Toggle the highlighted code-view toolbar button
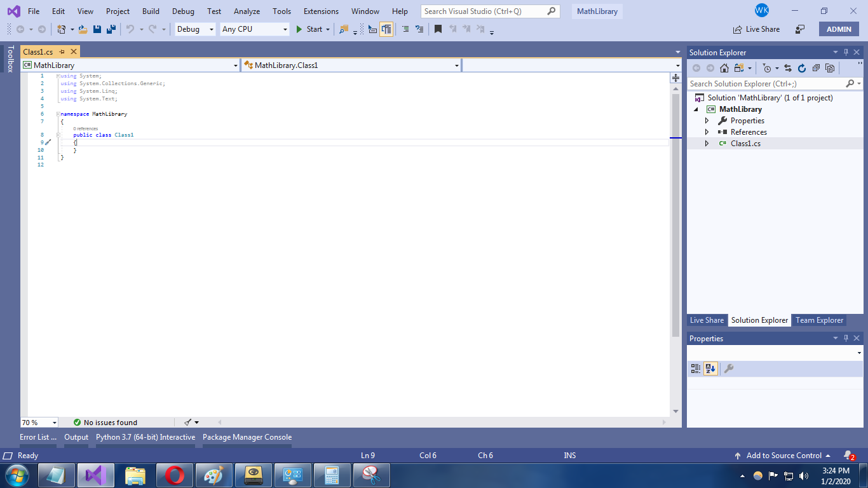Viewport: 868px width, 488px height. pyautogui.click(x=386, y=29)
